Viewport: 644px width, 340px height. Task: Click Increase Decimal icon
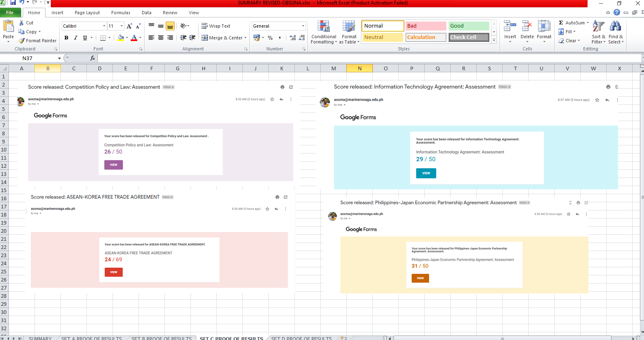point(293,38)
